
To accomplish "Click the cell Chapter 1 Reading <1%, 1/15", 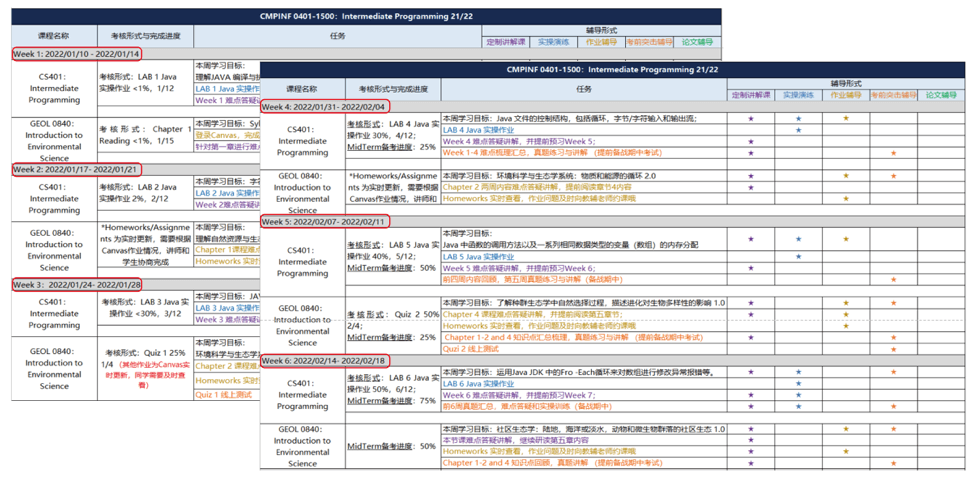I will coord(145,135).
